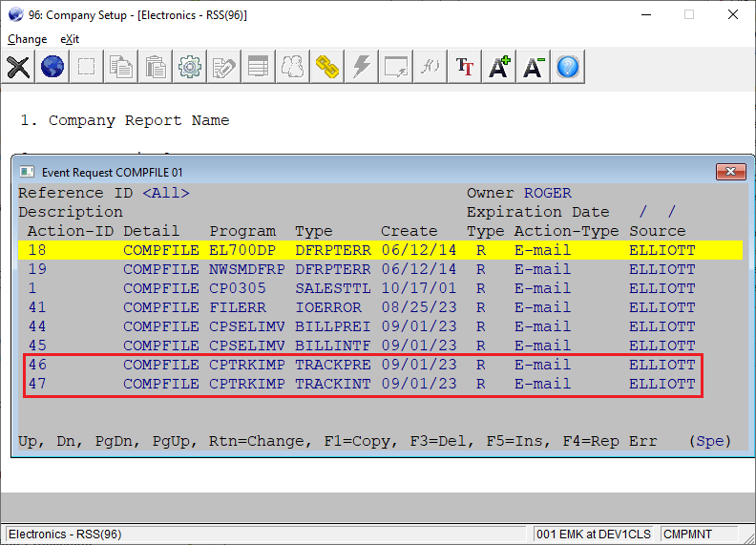
Task: Click the blue globe toolbar icon
Action: [x=52, y=67]
